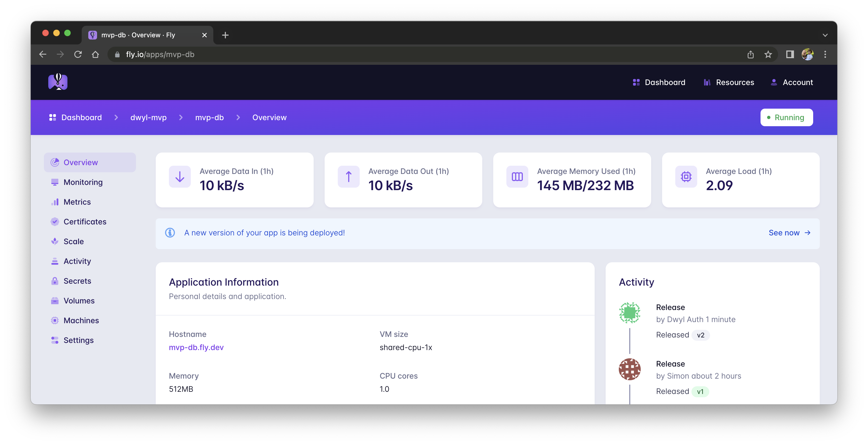This screenshot has height=445, width=868.
Task: Follow the See now deployment link
Action: pos(784,233)
